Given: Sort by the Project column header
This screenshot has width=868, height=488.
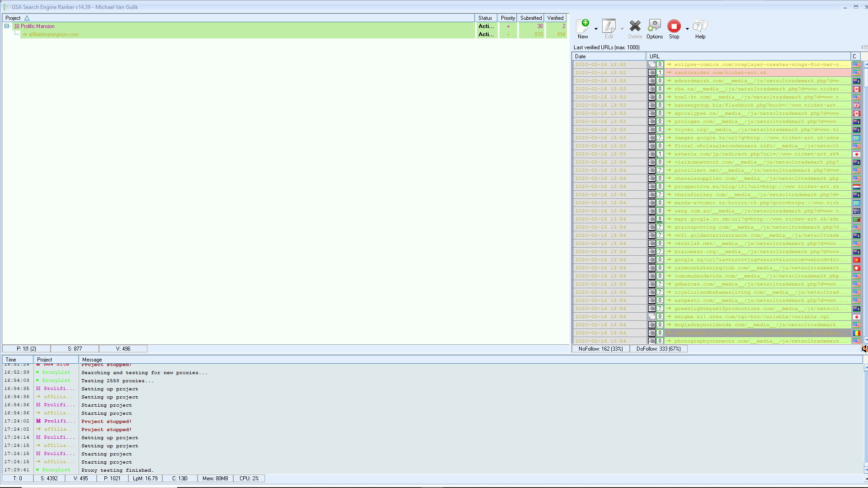Looking at the screenshot, I should (x=238, y=18).
